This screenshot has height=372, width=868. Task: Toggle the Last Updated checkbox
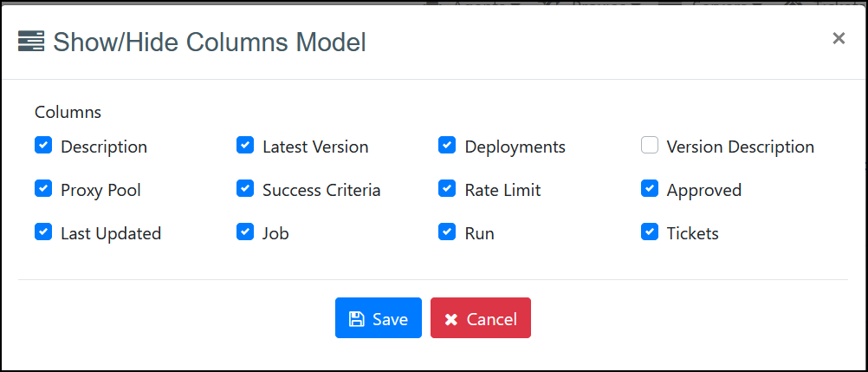click(43, 232)
